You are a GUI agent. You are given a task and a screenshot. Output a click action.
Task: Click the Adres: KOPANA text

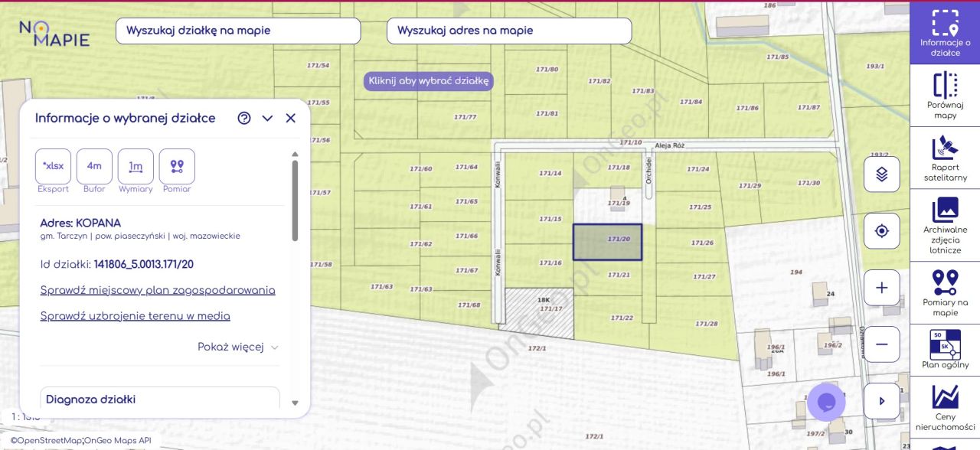pyautogui.click(x=80, y=223)
